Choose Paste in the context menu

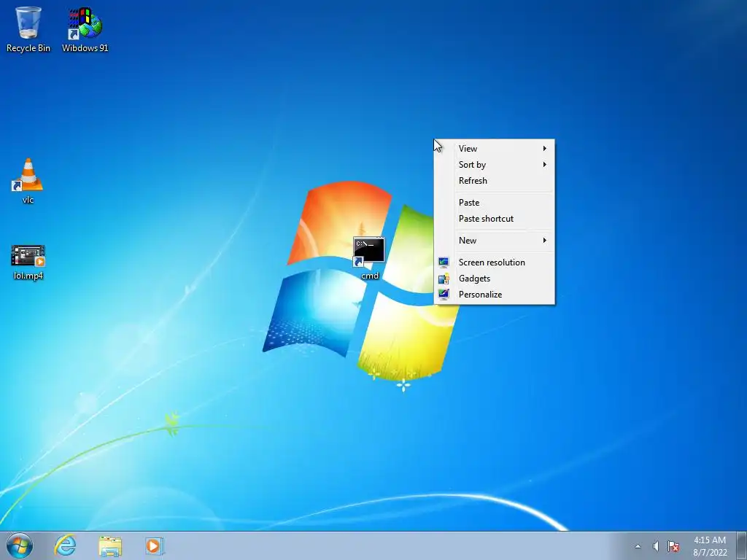[494, 203]
